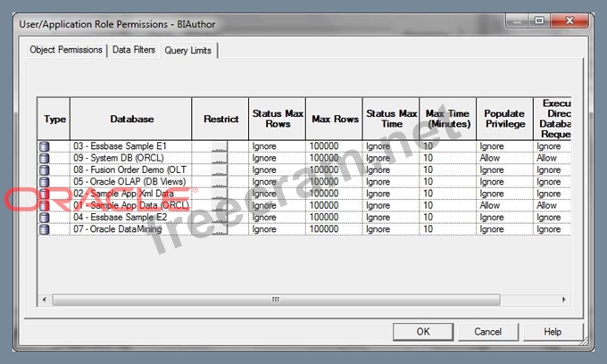Close the BIAuthor permissions dialog
607x364 pixels.
pyautogui.click(x=570, y=21)
